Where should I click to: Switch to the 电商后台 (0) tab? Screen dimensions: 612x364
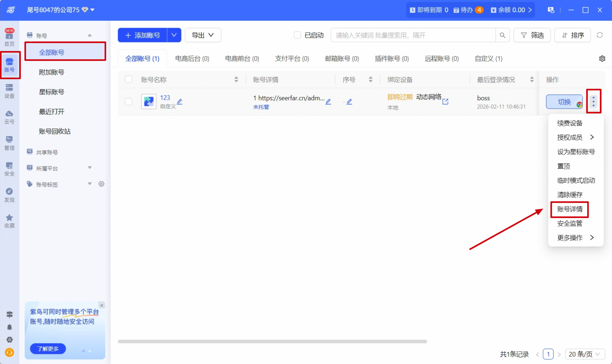(192, 59)
